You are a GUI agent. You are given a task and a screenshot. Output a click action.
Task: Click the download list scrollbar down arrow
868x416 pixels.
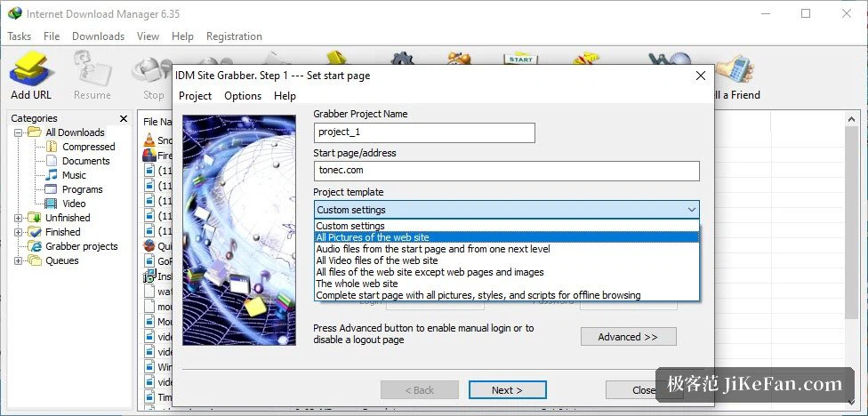[853, 402]
